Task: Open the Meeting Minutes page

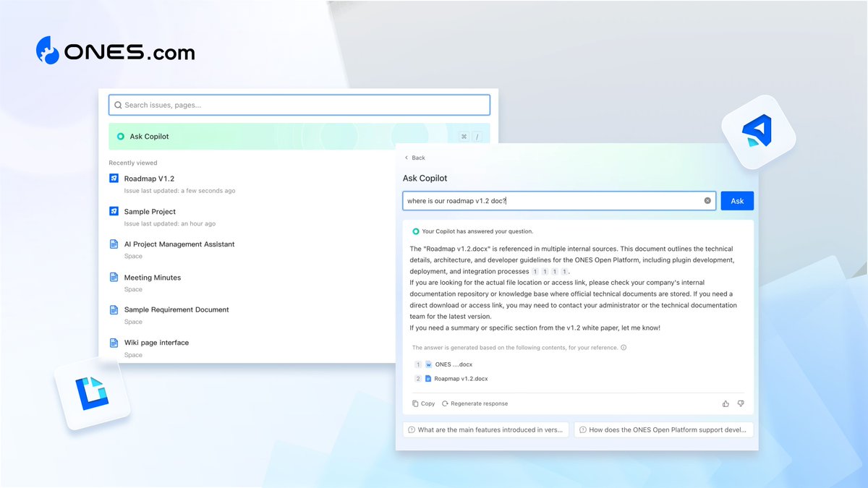Action: pos(153,278)
